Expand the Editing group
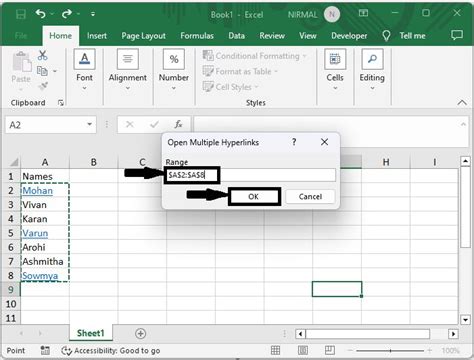The height and width of the screenshot is (360, 474). tap(372, 70)
